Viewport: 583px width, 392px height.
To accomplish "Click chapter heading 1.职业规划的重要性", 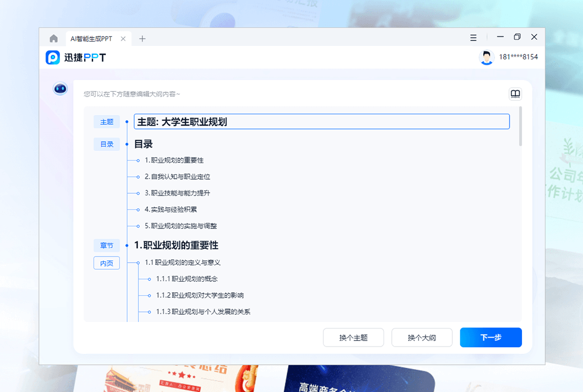I will (176, 245).
